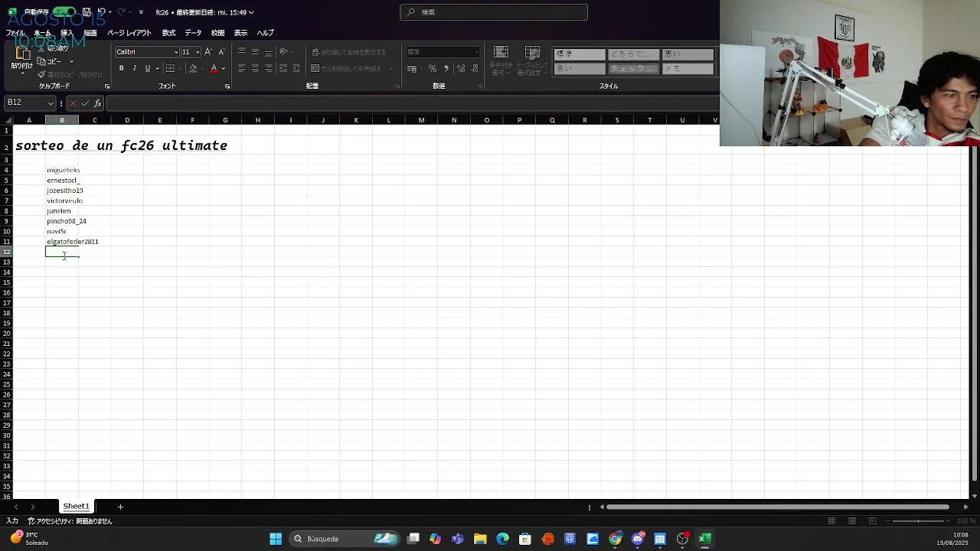Click the Page Layout view icon in status bar
Image resolution: width=980 pixels, height=551 pixels.
(852, 521)
